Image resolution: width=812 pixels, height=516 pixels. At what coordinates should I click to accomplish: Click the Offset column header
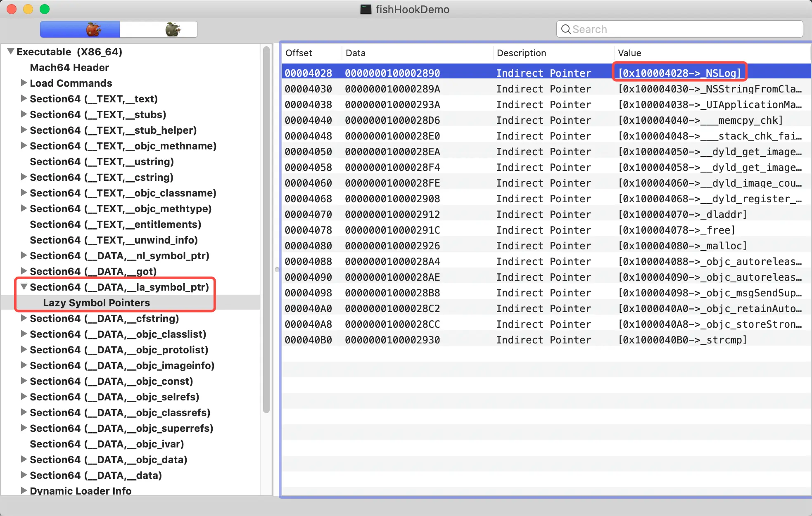coord(299,53)
